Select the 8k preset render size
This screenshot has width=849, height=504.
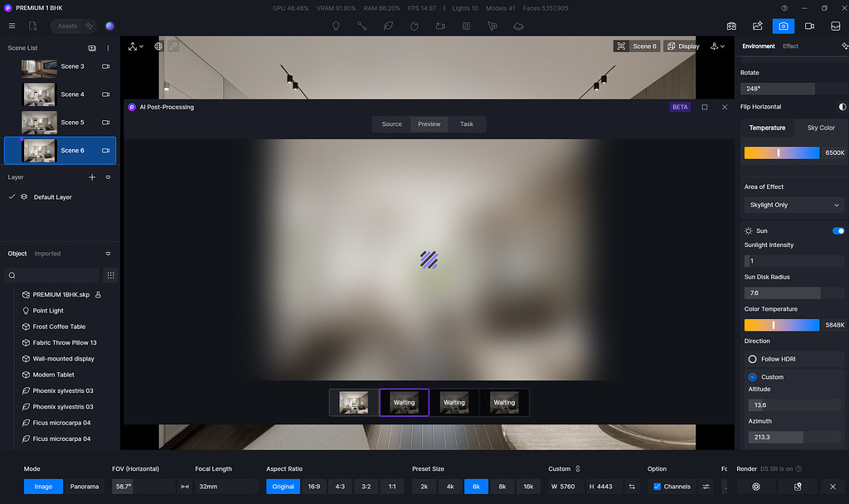(502, 487)
